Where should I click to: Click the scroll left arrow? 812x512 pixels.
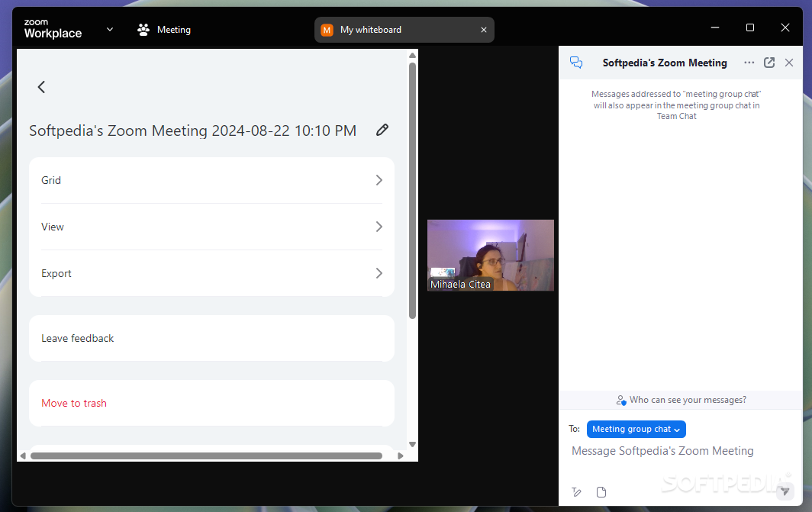(x=23, y=456)
